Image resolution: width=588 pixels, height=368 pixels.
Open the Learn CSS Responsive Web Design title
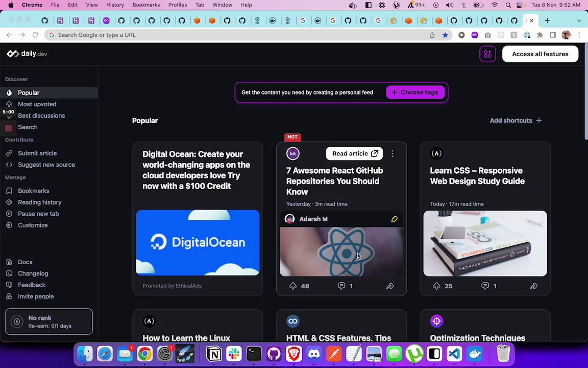tap(477, 176)
